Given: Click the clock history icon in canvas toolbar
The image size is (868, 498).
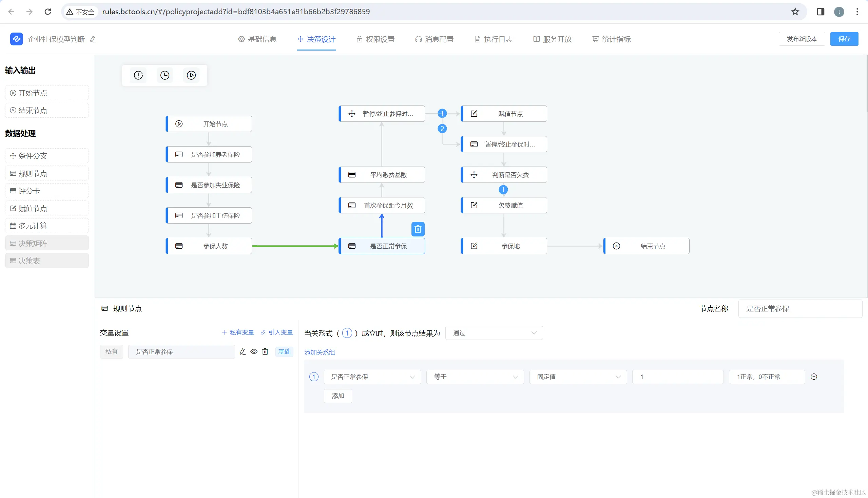Looking at the screenshot, I should click(x=165, y=75).
